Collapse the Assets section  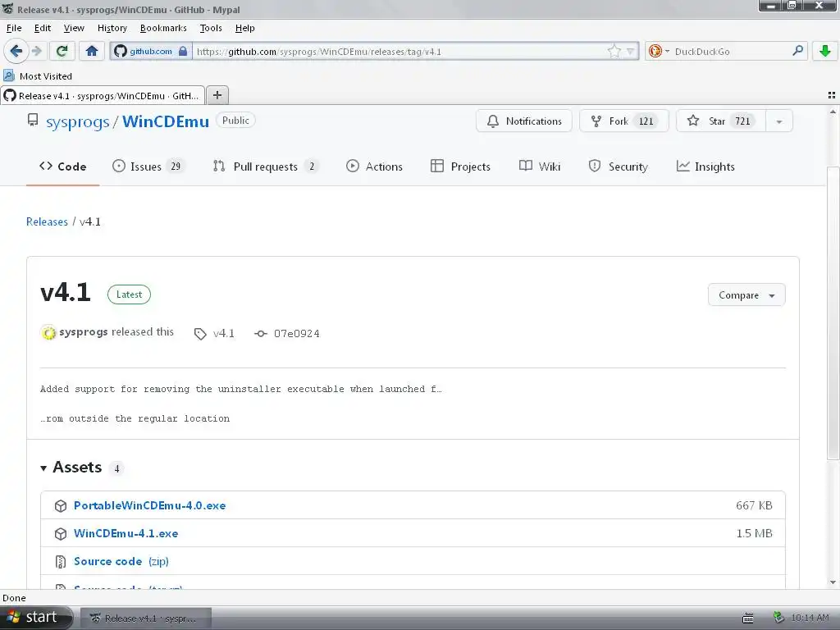(43, 468)
